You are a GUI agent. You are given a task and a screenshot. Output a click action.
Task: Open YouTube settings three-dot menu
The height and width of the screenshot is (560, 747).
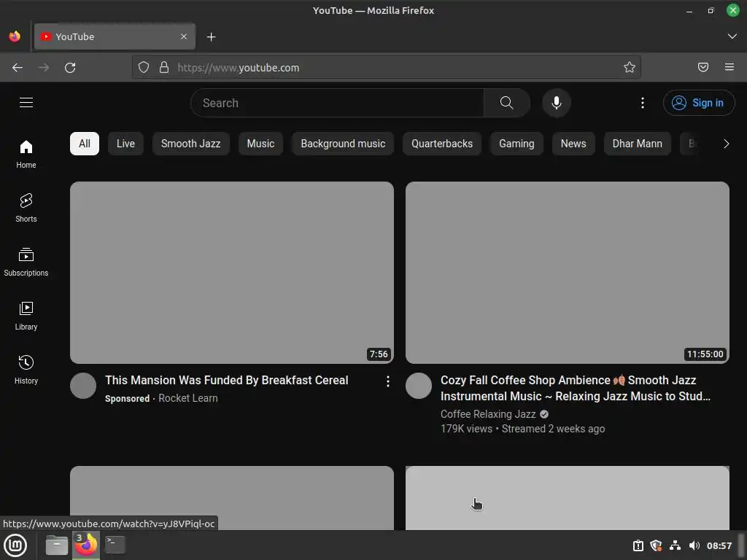[x=642, y=103]
